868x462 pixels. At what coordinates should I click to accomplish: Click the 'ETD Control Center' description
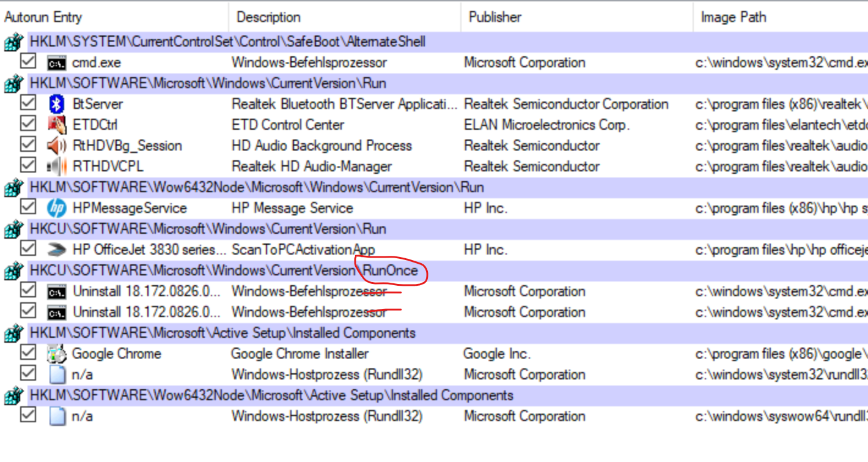287,125
